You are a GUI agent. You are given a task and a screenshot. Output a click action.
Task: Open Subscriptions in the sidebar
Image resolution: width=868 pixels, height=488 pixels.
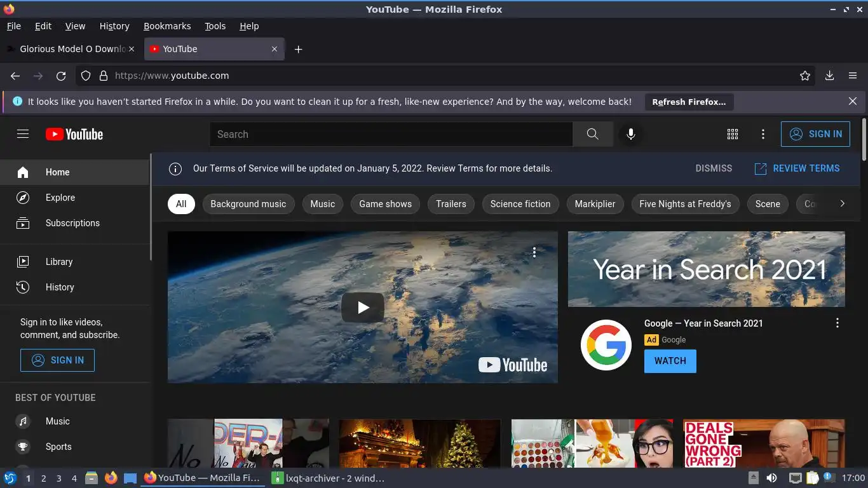(75, 223)
